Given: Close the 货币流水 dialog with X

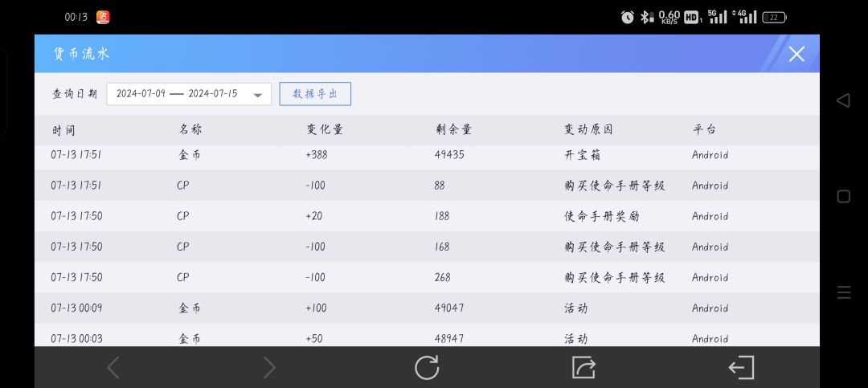Looking at the screenshot, I should click(x=796, y=54).
